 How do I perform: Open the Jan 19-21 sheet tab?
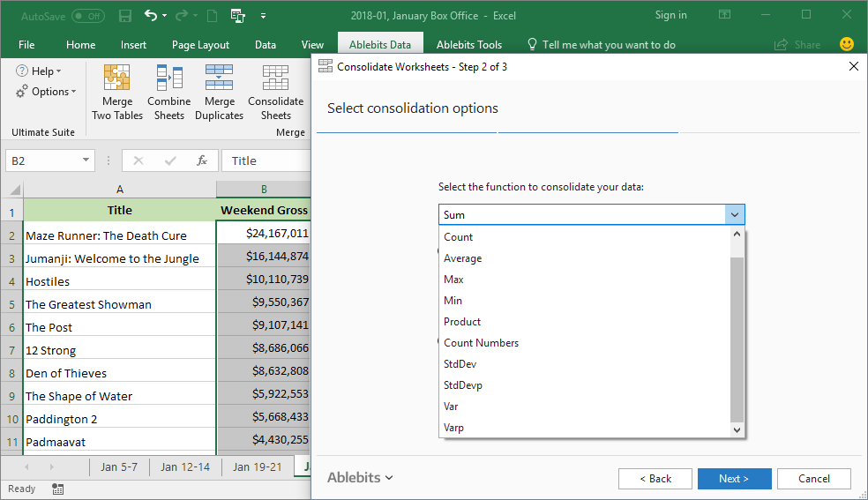(x=258, y=466)
